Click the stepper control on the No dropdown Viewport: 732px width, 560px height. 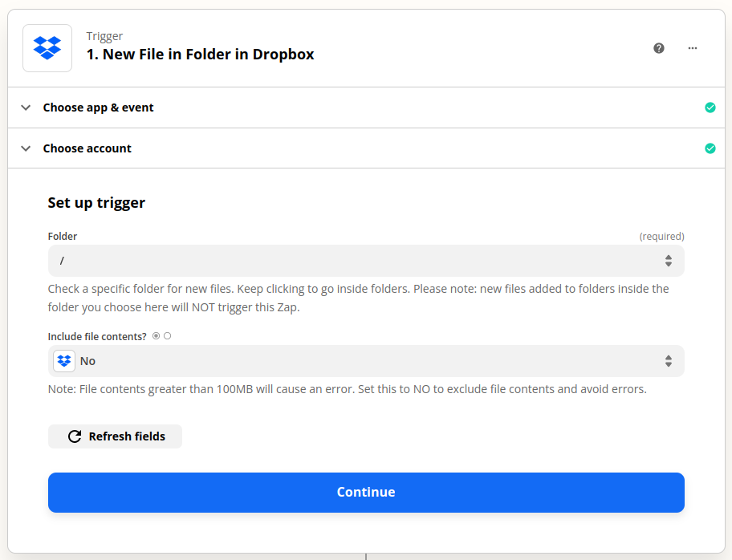[669, 360]
